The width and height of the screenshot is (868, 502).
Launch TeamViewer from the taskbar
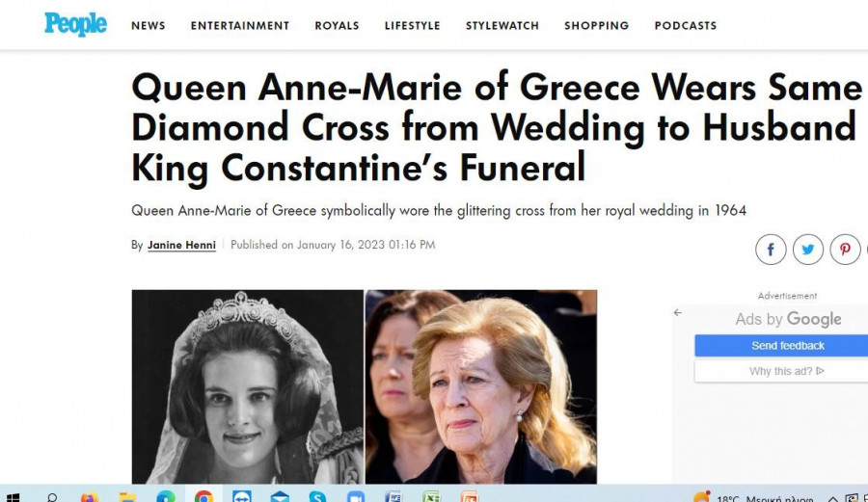tap(242, 495)
